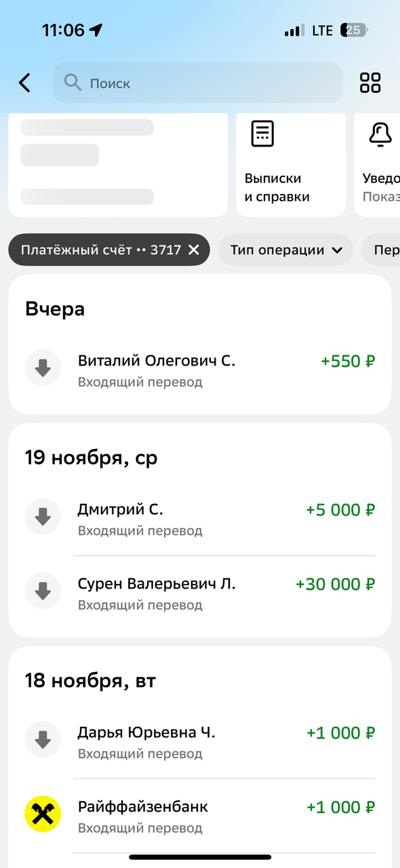Open the categories grid icon top right

point(369,83)
